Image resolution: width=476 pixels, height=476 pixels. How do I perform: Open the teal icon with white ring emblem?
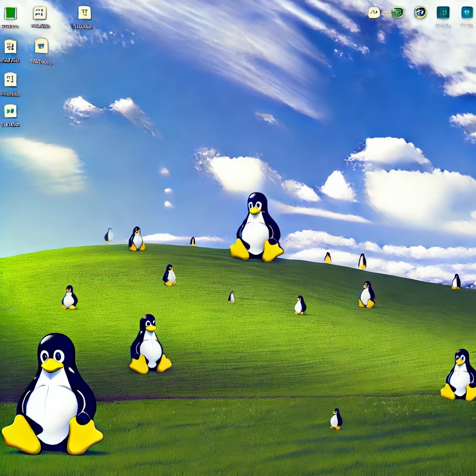[467, 13]
